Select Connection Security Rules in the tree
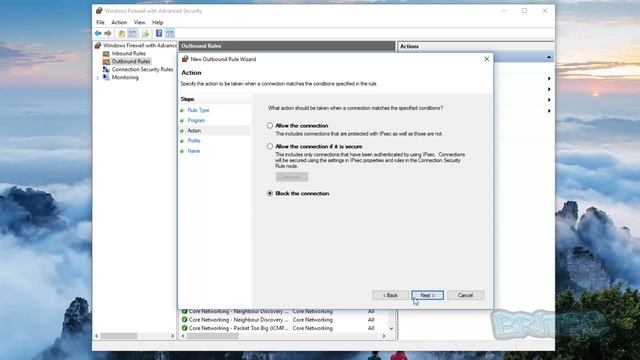This screenshot has height=360, width=640. click(142, 69)
